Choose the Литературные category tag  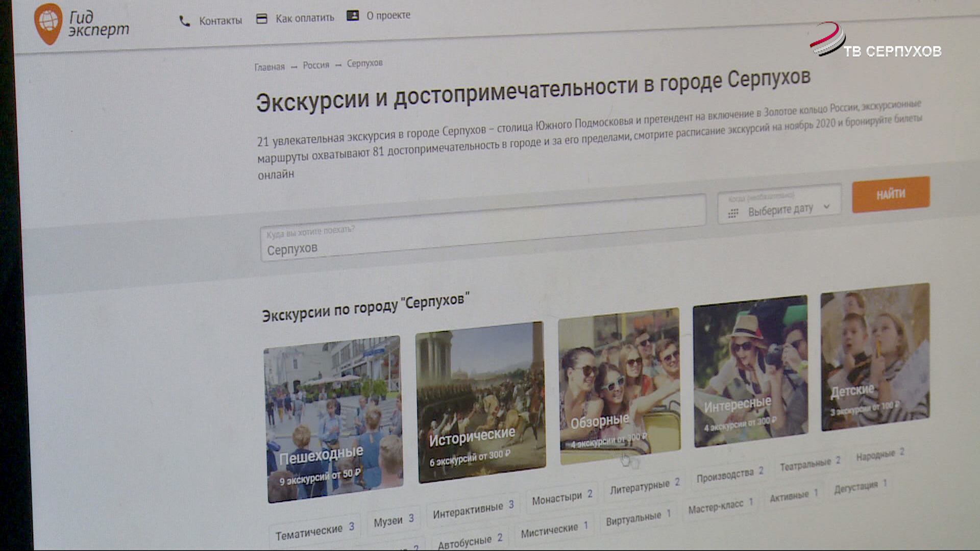point(644,486)
